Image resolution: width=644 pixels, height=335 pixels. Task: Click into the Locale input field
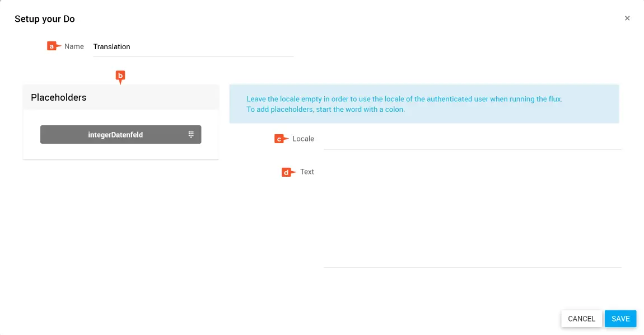472,139
